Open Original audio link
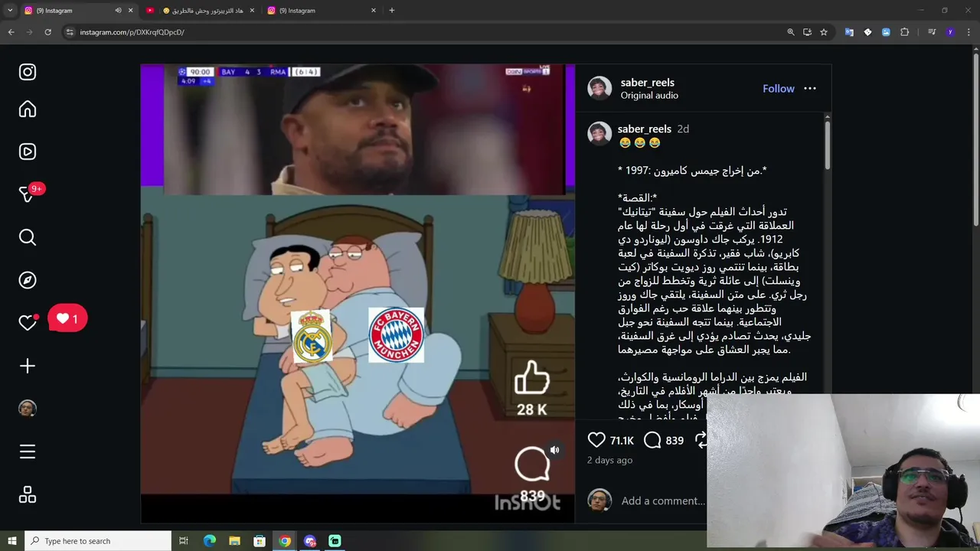Image resolution: width=980 pixels, height=551 pixels. [x=649, y=96]
